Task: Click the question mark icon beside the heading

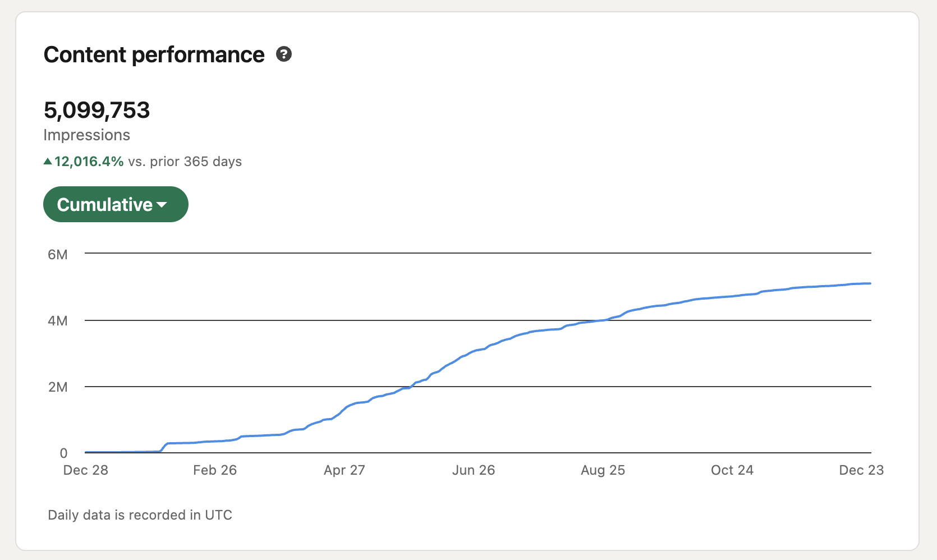Action: pyautogui.click(x=284, y=54)
